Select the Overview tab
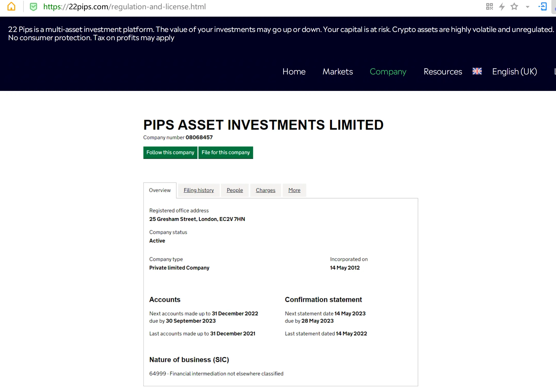The height and width of the screenshot is (392, 556). tap(160, 190)
